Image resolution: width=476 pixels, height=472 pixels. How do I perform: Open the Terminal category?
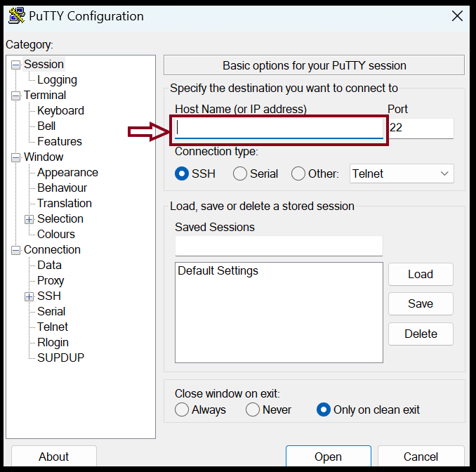point(45,95)
